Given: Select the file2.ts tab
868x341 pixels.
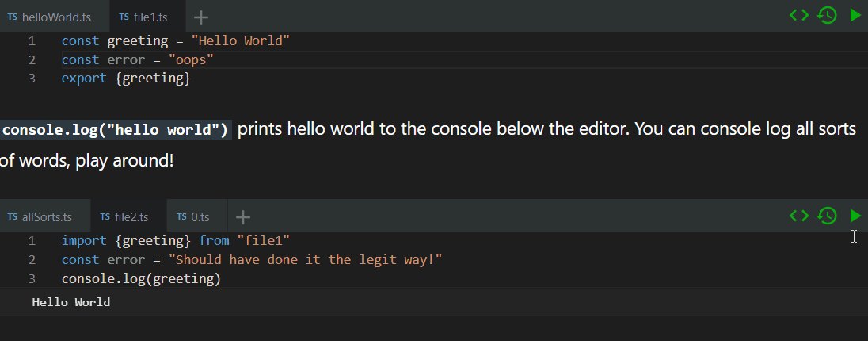Looking at the screenshot, I should (x=129, y=217).
